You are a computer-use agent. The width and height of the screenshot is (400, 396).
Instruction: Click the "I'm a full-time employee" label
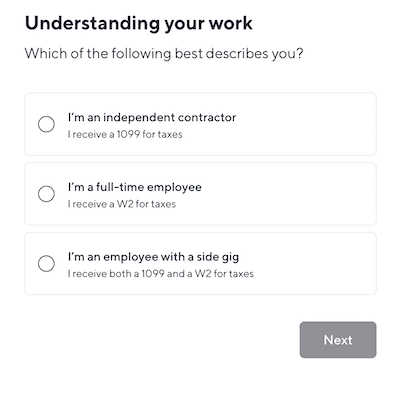point(135,187)
